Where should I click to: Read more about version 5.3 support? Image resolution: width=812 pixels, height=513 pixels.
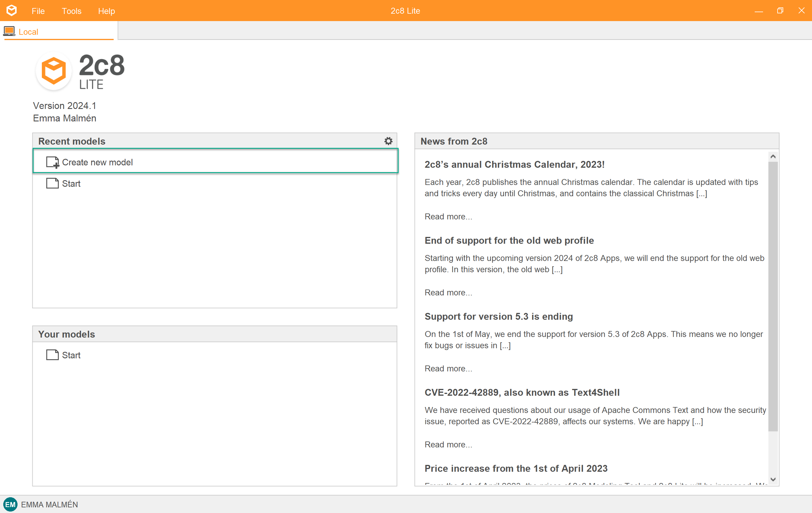pos(448,369)
